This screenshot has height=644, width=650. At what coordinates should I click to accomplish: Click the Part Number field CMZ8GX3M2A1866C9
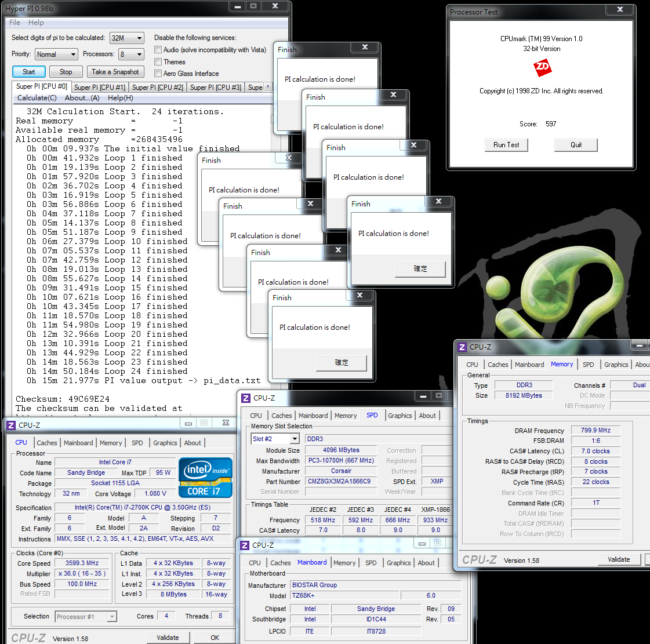pos(342,482)
